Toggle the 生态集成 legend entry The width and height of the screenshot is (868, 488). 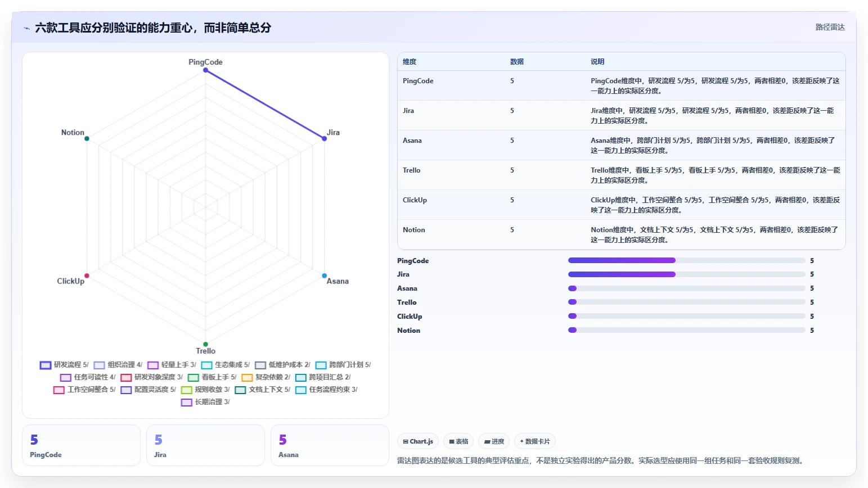click(x=225, y=365)
